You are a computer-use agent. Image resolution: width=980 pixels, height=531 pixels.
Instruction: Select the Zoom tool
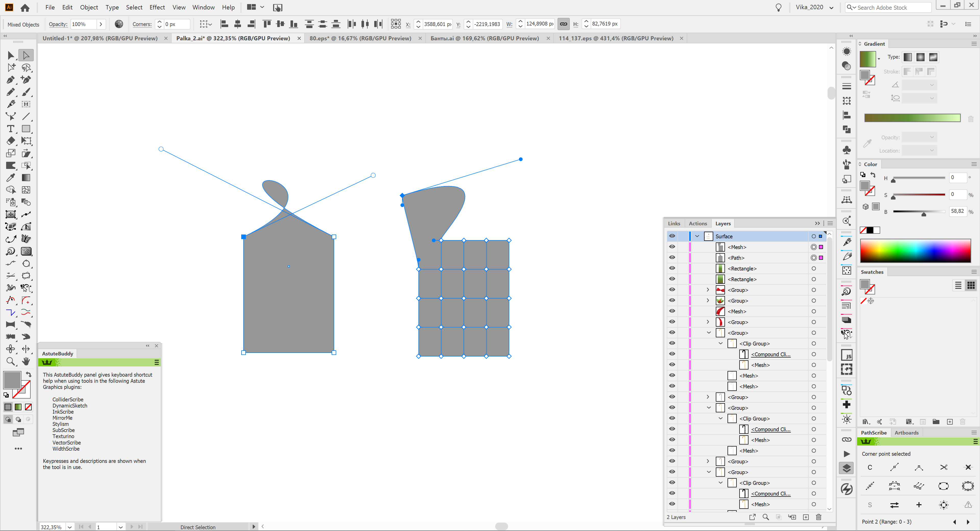(11, 361)
